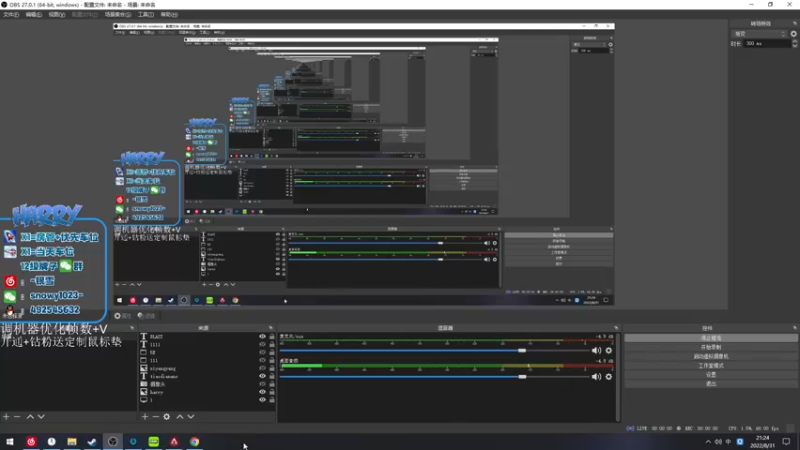This screenshot has height=450, width=800.
Task: Open the taskbar clock showing 21:24
Action: (762, 442)
